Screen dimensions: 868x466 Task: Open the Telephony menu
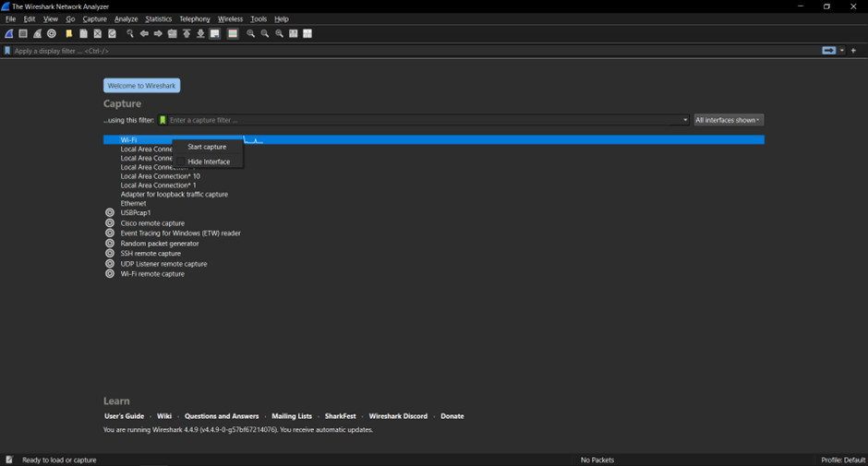pos(195,18)
